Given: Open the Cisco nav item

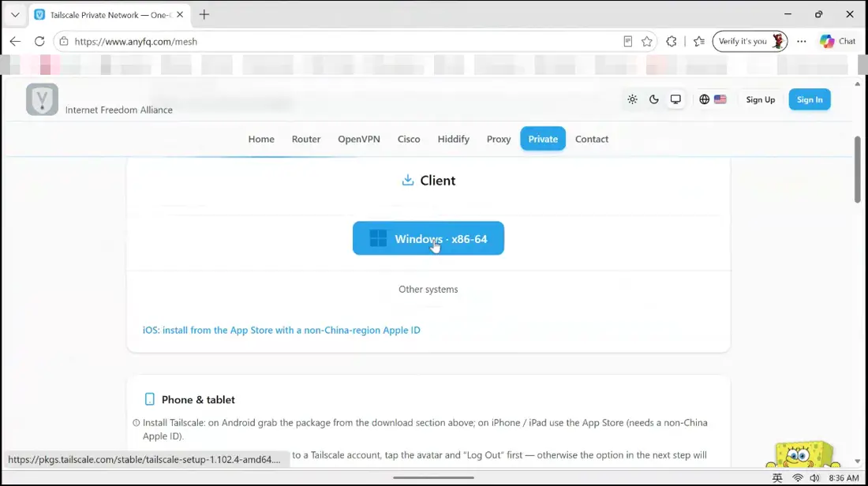Looking at the screenshot, I should tap(409, 139).
